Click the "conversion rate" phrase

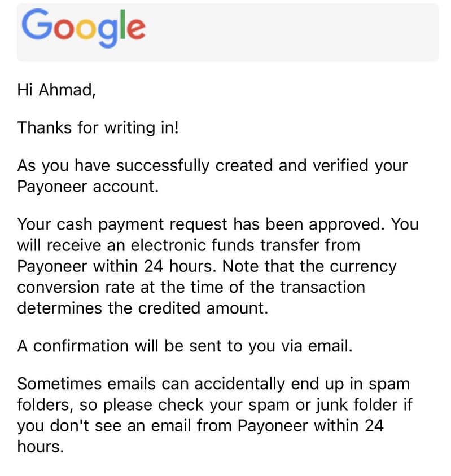coord(76,288)
